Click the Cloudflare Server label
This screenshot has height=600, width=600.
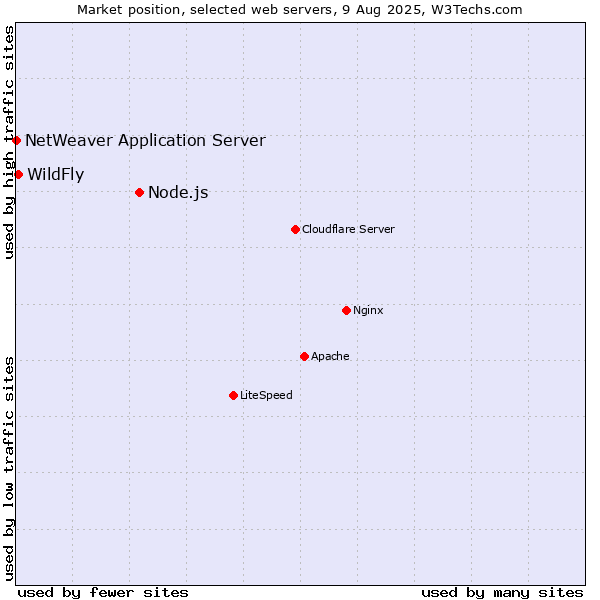[348, 229]
